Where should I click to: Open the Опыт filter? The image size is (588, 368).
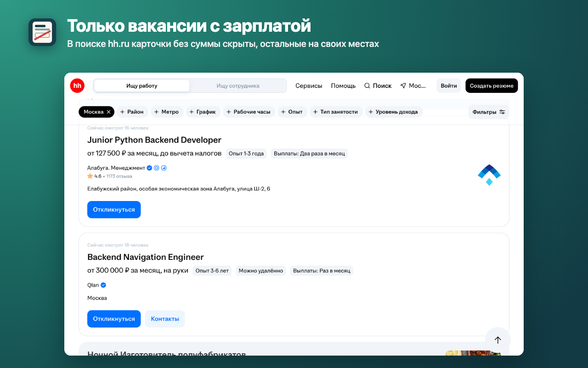click(292, 112)
